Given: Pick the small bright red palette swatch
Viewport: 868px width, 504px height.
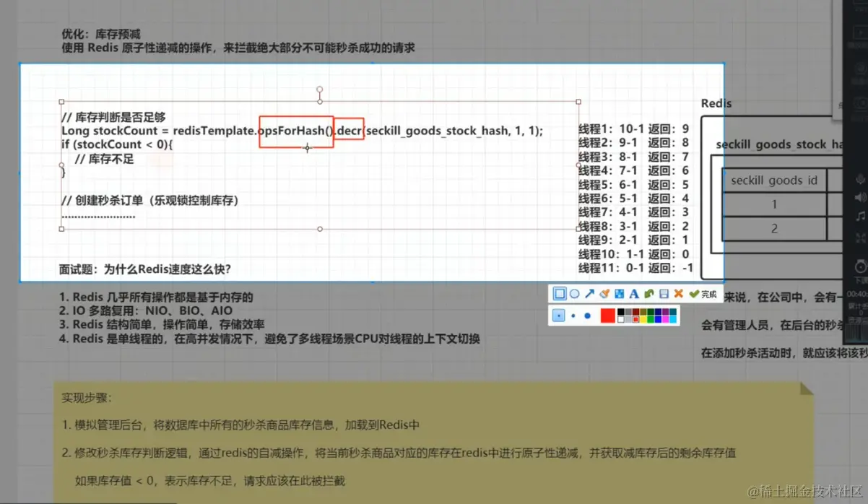Looking at the screenshot, I should coord(636,319).
